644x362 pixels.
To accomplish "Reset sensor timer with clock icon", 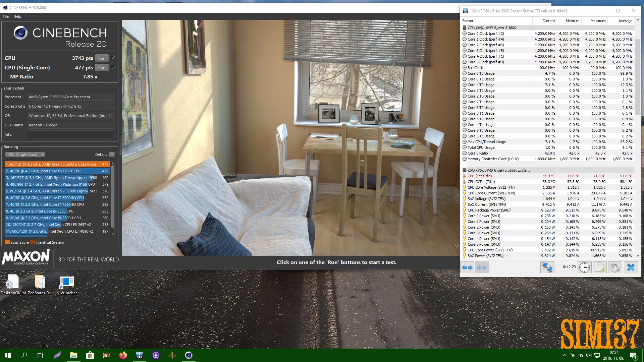I will tap(584, 267).
